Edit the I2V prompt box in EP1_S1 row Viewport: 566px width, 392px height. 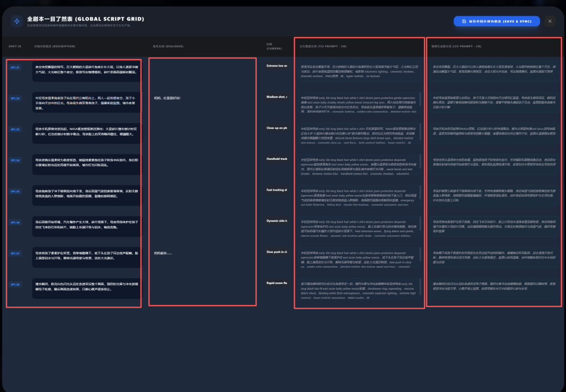click(495, 71)
